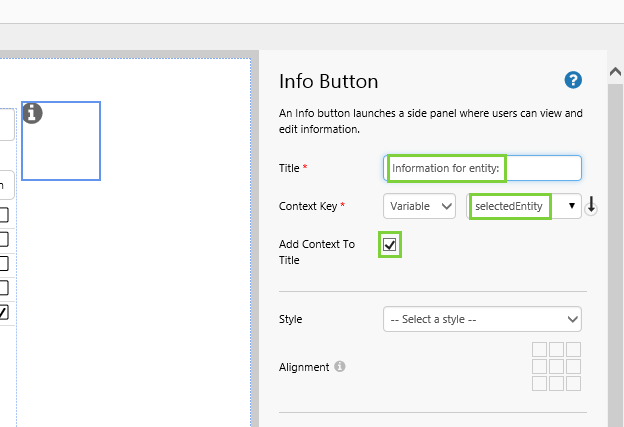Set alignment to center grid cell
Image resolution: width=624 pixels, height=427 pixels.
(x=556, y=366)
